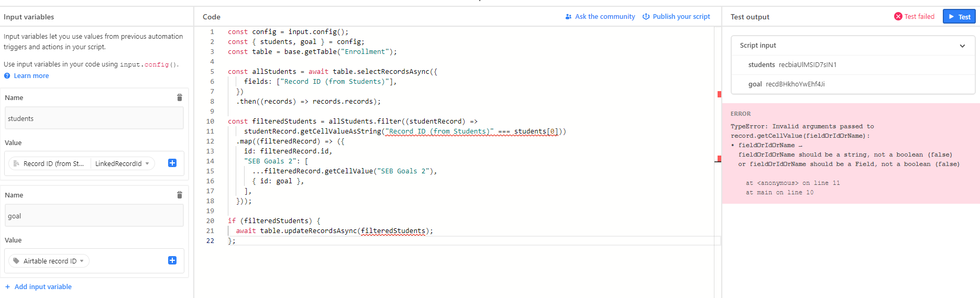Click the 'Input variables' panel heading
Image resolution: width=980 pixels, height=298 pixels.
tap(29, 17)
